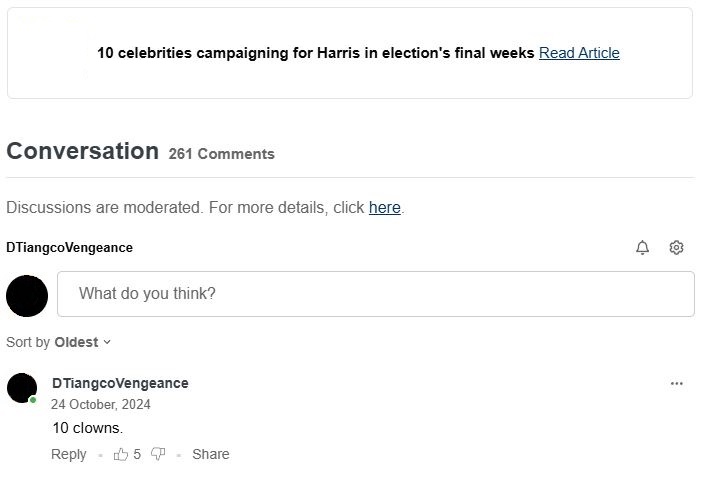Click the 24 October, 2024 timestamp
The height and width of the screenshot is (497, 701).
(x=101, y=405)
